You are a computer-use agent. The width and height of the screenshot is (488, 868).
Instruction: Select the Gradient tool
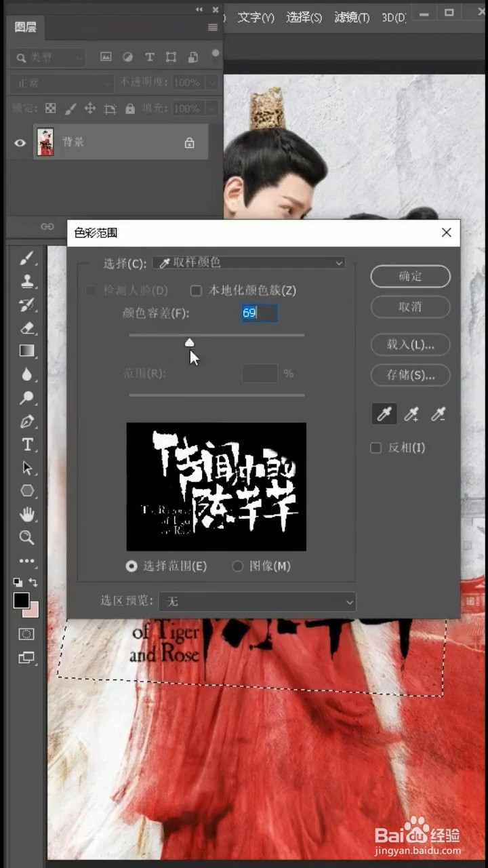27,351
